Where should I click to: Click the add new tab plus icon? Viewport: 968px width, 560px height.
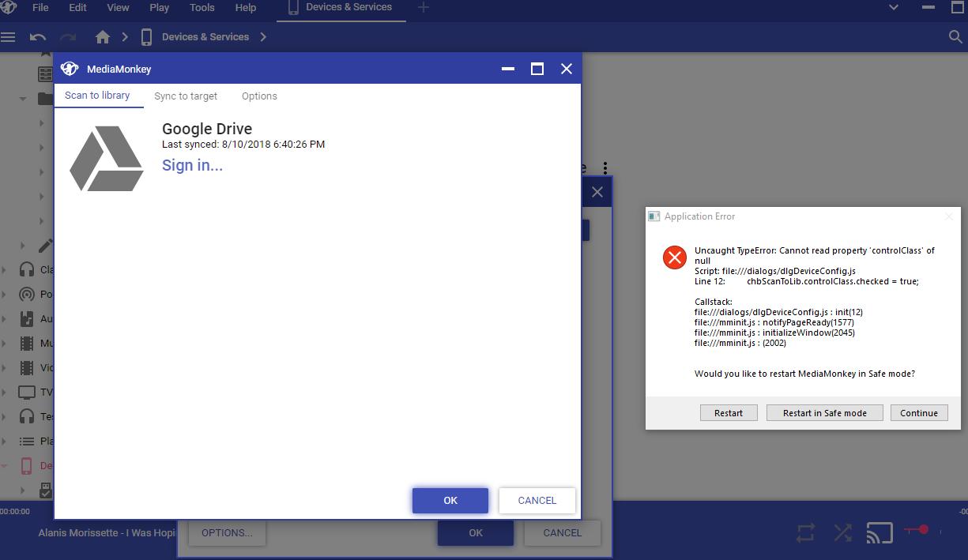pos(423,8)
